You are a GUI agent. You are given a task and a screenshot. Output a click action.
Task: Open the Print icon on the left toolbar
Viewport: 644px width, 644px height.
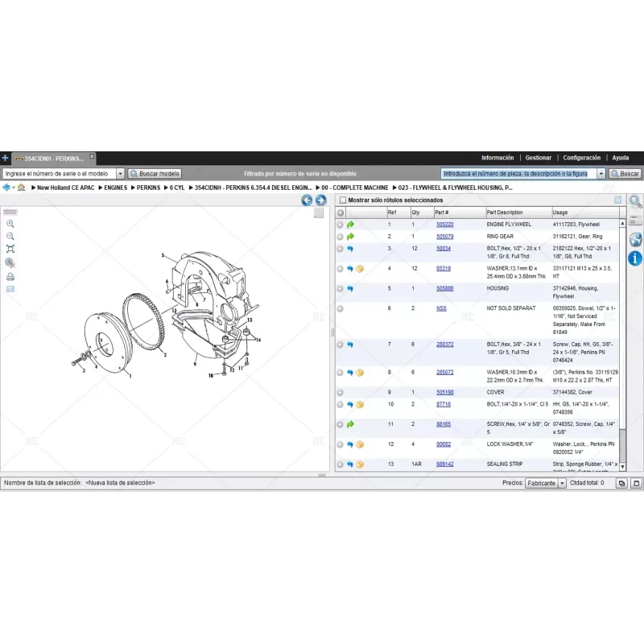[x=10, y=277]
